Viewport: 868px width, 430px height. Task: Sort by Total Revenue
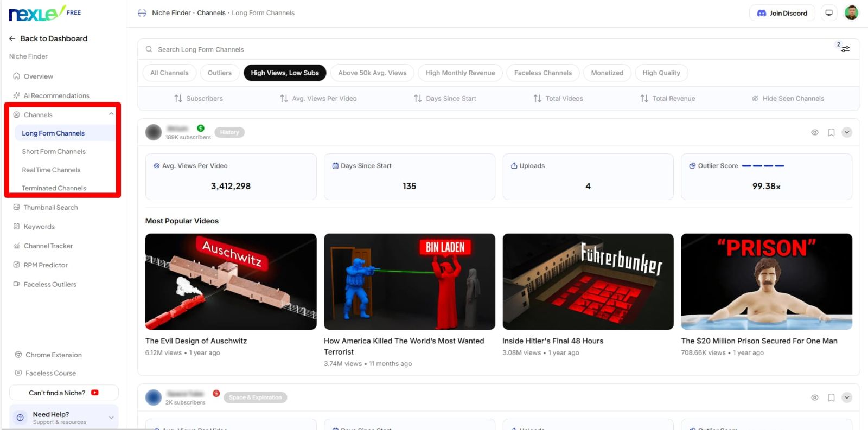pyautogui.click(x=668, y=99)
